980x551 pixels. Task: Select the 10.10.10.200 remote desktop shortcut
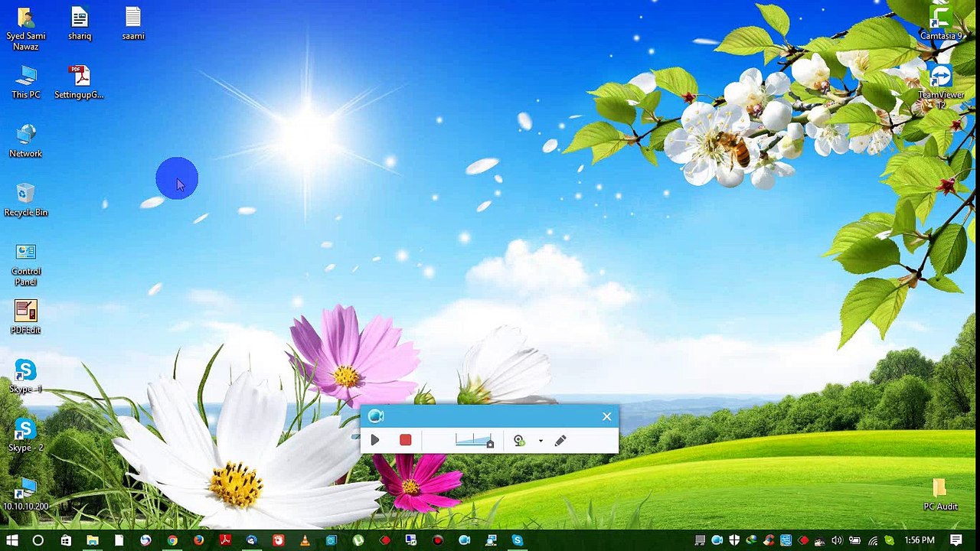(25, 494)
